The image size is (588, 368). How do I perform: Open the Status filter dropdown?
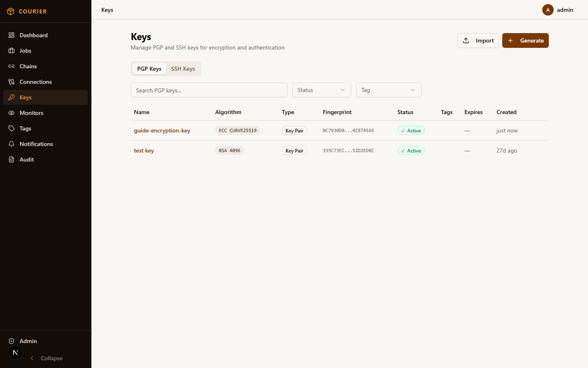tap(321, 90)
